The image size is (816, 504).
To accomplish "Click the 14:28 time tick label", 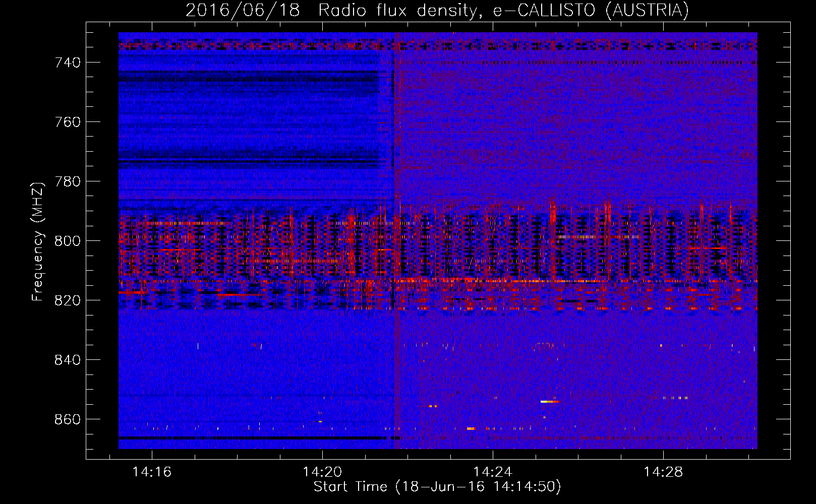I will [x=663, y=472].
